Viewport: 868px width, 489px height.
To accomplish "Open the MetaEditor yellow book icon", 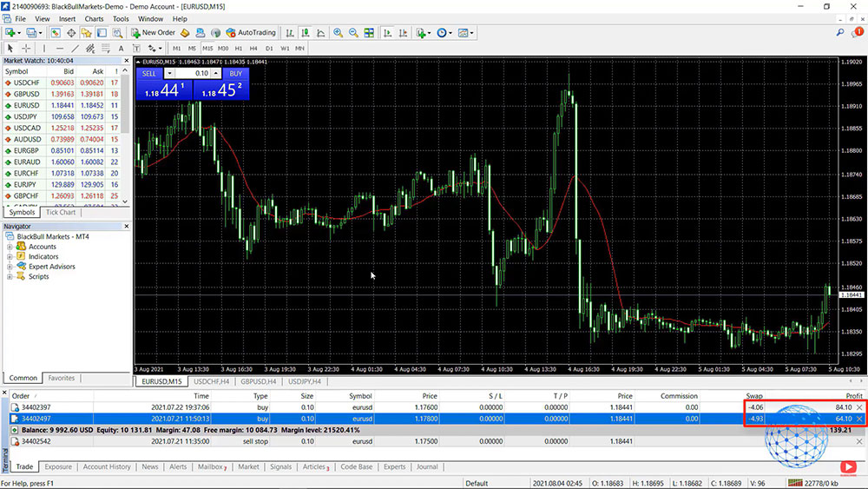I will (x=185, y=33).
